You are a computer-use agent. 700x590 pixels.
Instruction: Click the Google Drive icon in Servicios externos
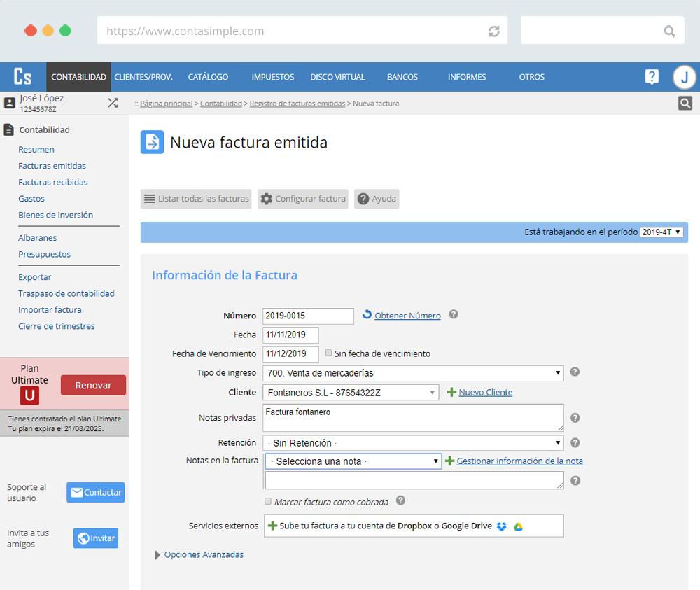519,526
